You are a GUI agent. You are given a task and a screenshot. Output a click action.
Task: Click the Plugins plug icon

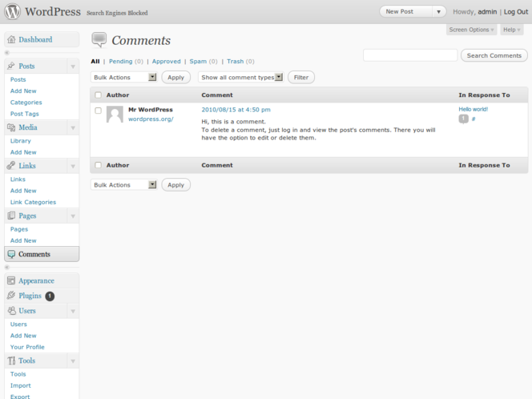click(11, 296)
